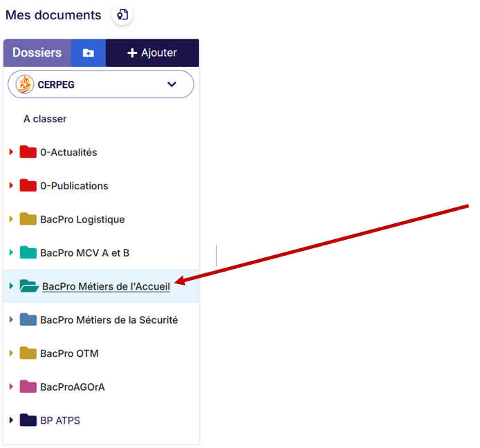Expand the 0-Publications folder arrow
Image resolution: width=480 pixels, height=448 pixels.
(11, 185)
